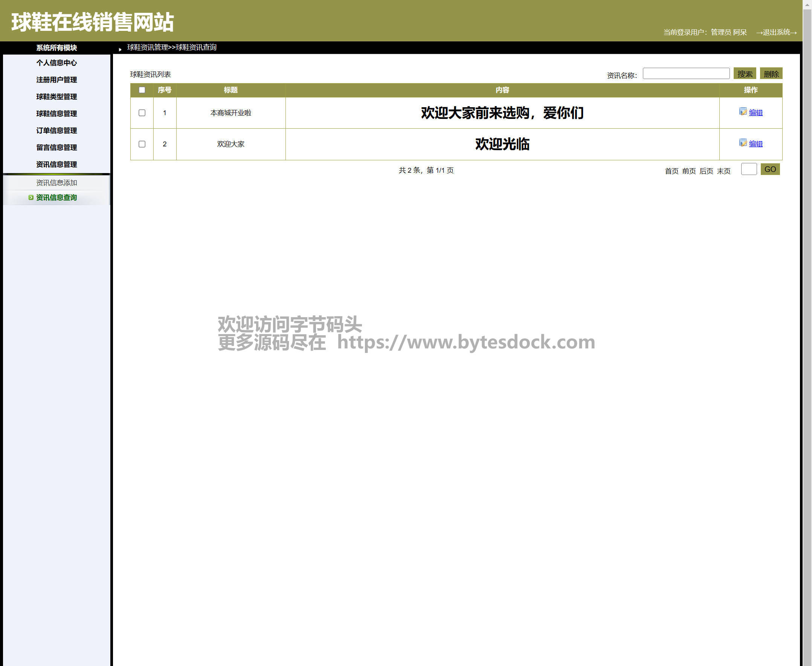Click the breadcrumb arrow before 球鞋资讯管理
This screenshot has height=666, width=812.
tap(120, 49)
